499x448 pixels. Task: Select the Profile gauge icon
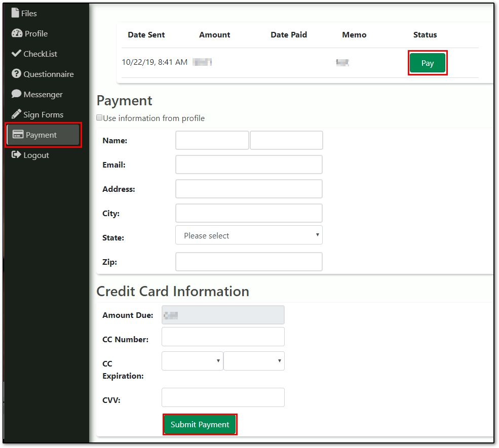pos(16,33)
